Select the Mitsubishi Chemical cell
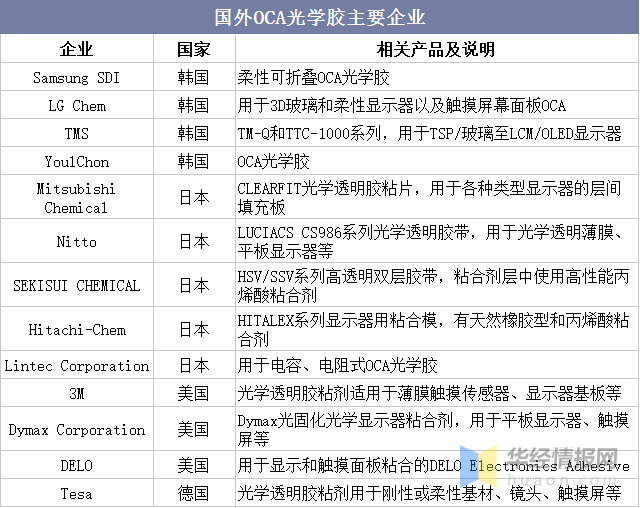Image resolution: width=640 pixels, height=508 pixels. pyautogui.click(x=77, y=198)
